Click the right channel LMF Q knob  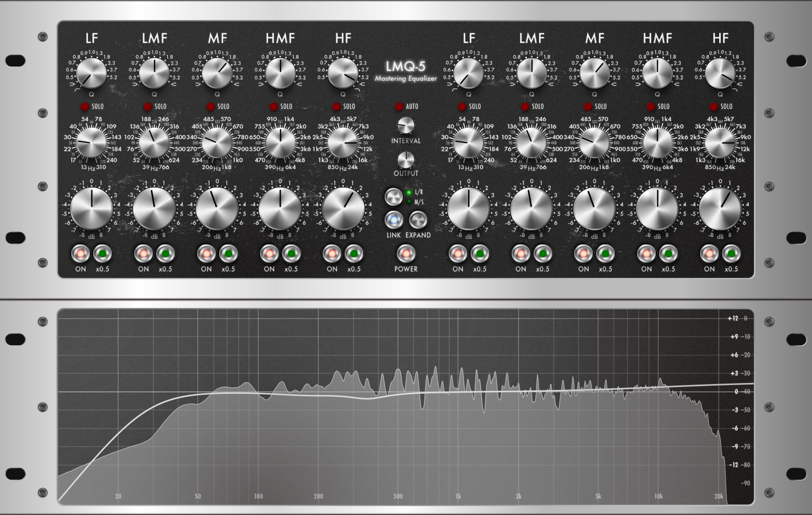532,73
